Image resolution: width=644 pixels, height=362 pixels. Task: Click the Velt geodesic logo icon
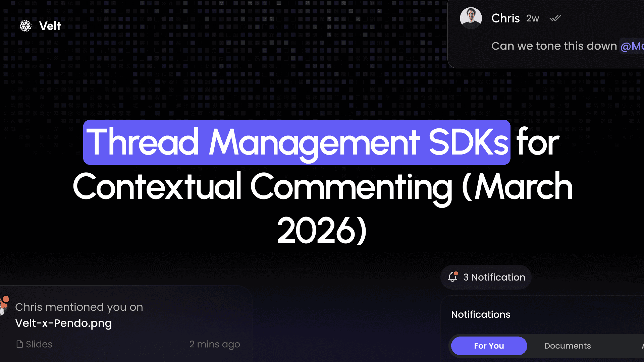pyautogui.click(x=25, y=26)
